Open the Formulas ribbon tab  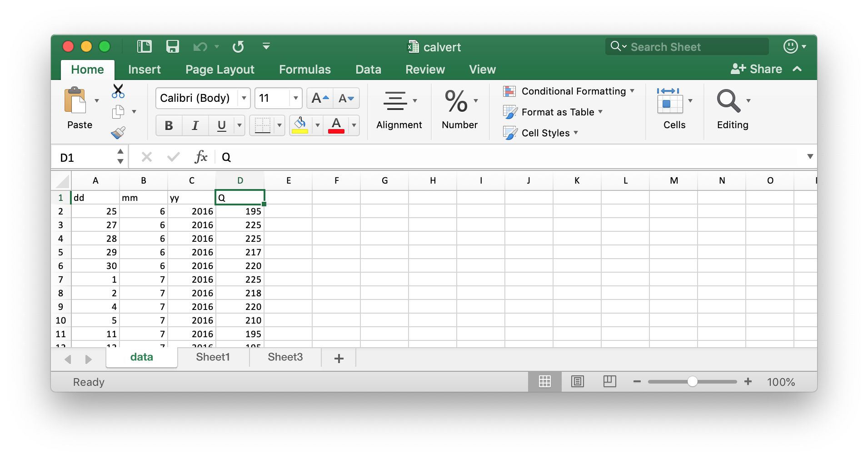click(305, 70)
